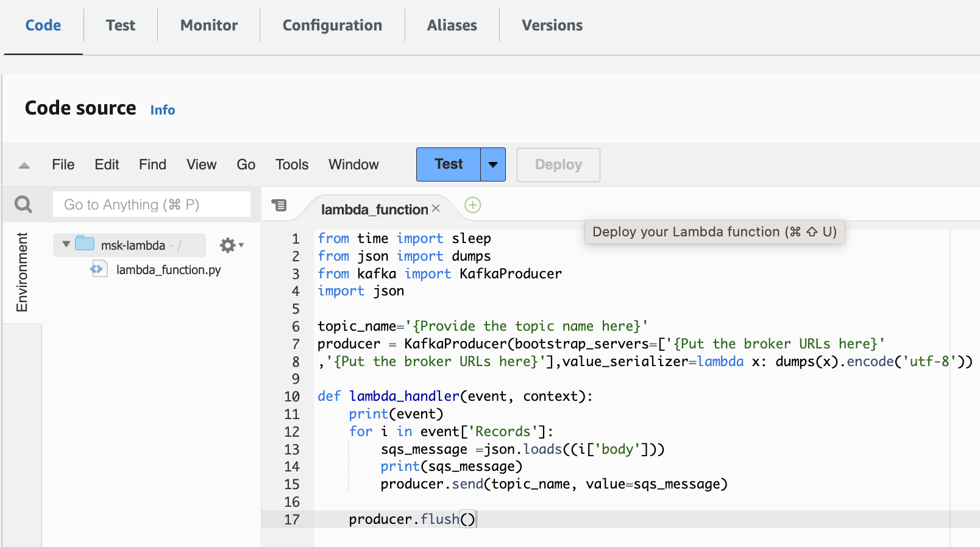The width and height of the screenshot is (980, 547).
Task: Click the Go to Anything search field
Action: point(152,205)
